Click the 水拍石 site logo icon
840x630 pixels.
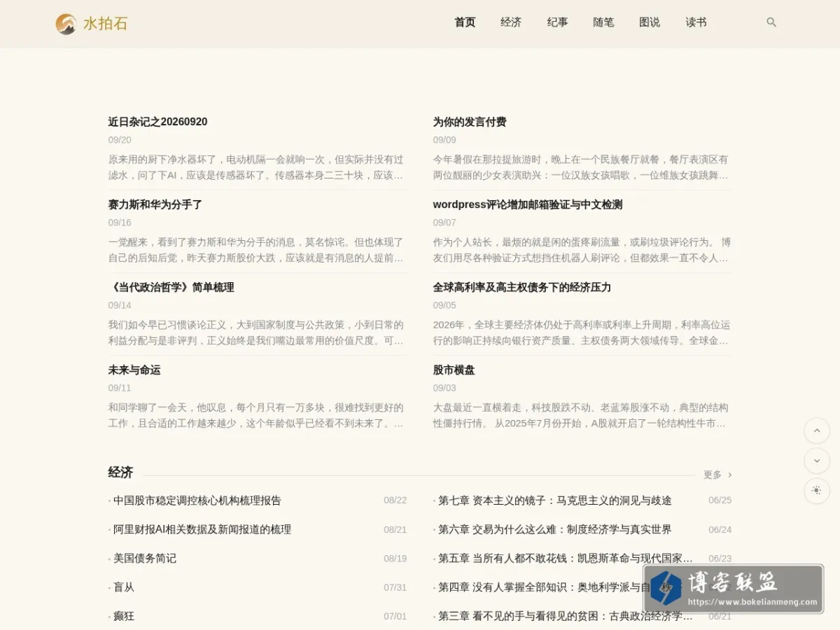point(66,24)
